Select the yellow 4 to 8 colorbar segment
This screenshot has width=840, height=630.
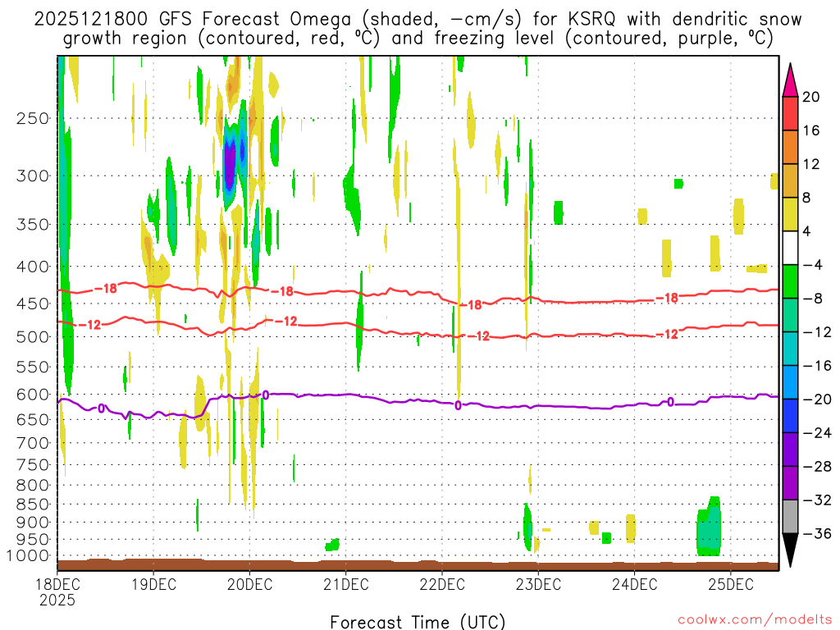coord(790,214)
